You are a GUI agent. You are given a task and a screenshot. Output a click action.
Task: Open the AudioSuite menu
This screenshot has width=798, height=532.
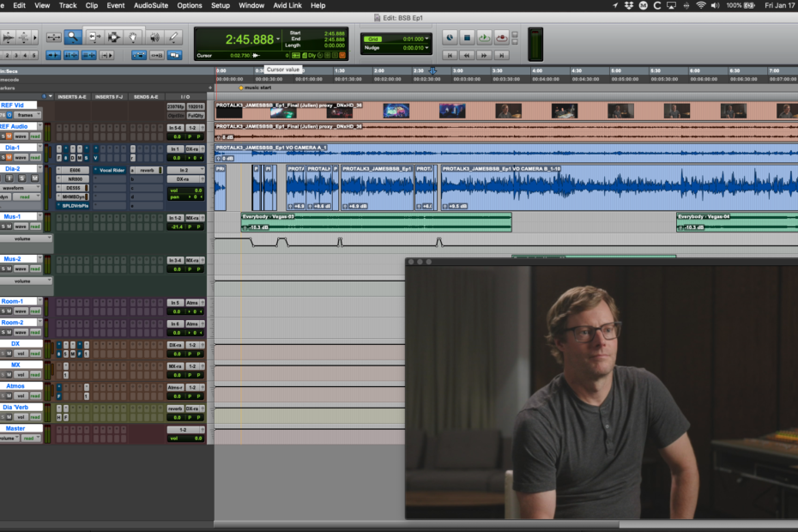tap(151, 6)
